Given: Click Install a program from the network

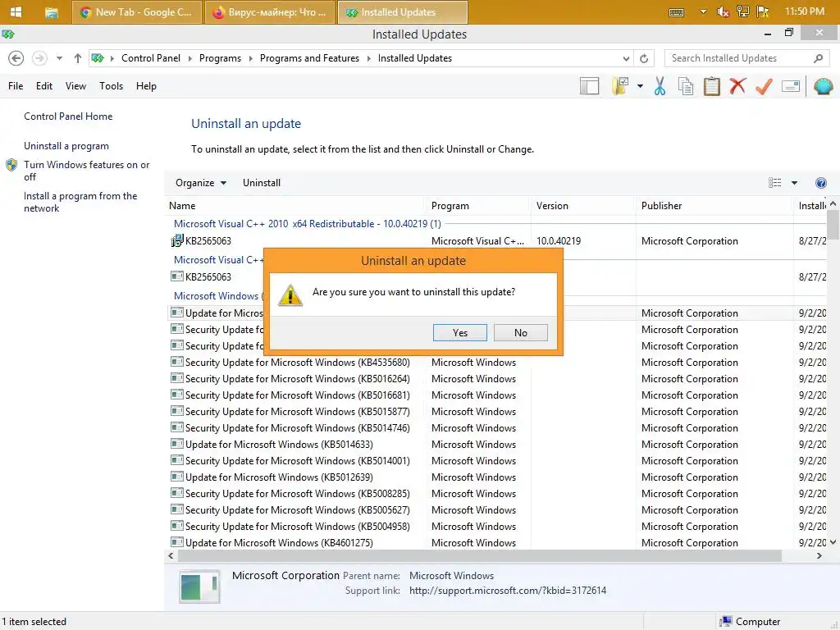Looking at the screenshot, I should click(80, 202).
